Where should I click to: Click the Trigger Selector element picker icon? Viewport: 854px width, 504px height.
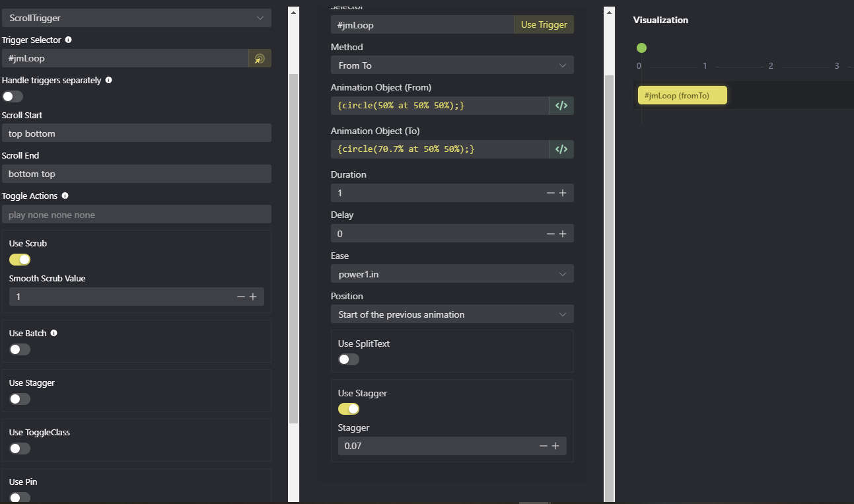point(260,58)
